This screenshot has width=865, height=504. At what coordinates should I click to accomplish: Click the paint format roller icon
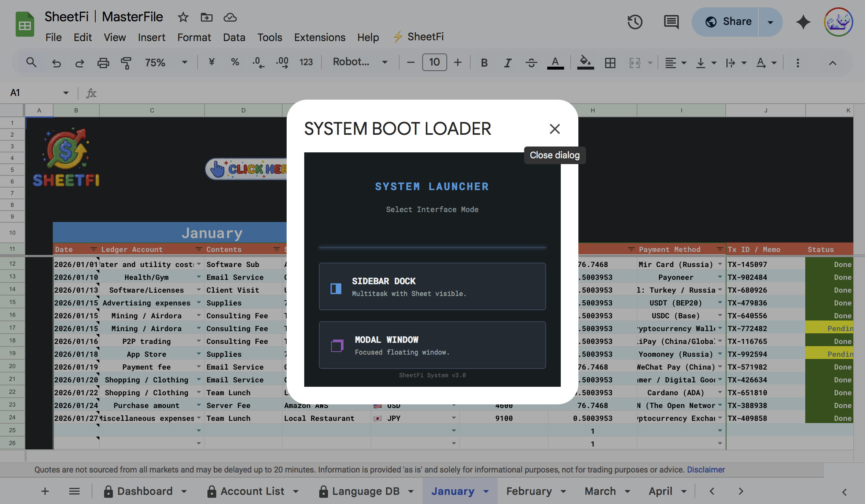[x=126, y=63]
